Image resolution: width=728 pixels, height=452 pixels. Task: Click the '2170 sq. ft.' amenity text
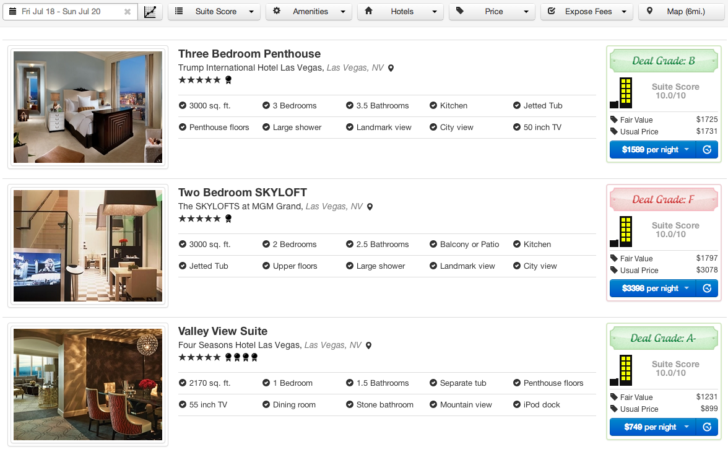[x=209, y=383]
